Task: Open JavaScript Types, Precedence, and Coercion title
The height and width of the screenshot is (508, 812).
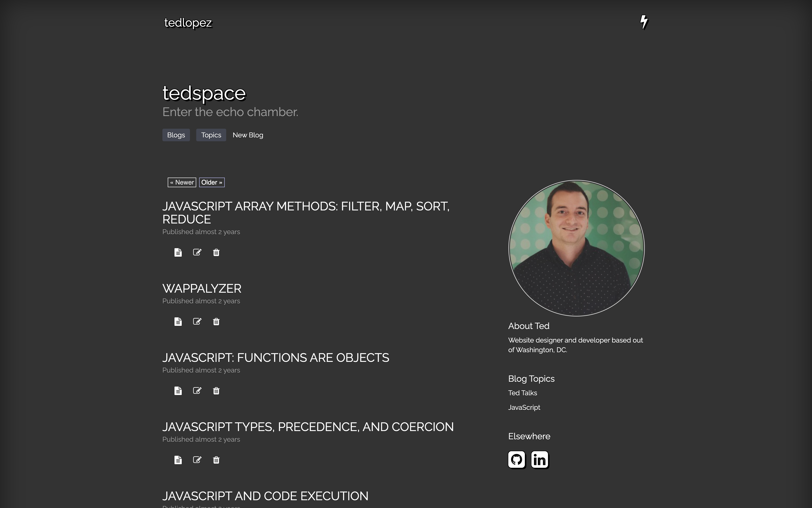Action: pyautogui.click(x=308, y=427)
